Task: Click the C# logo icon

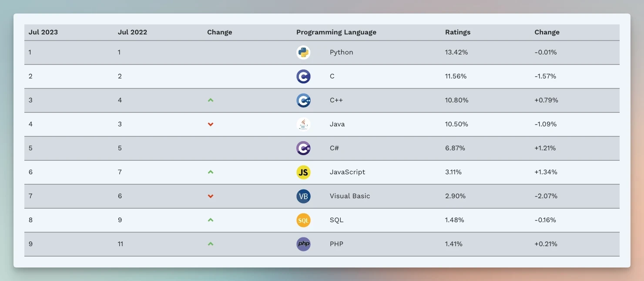Action: [x=303, y=149]
